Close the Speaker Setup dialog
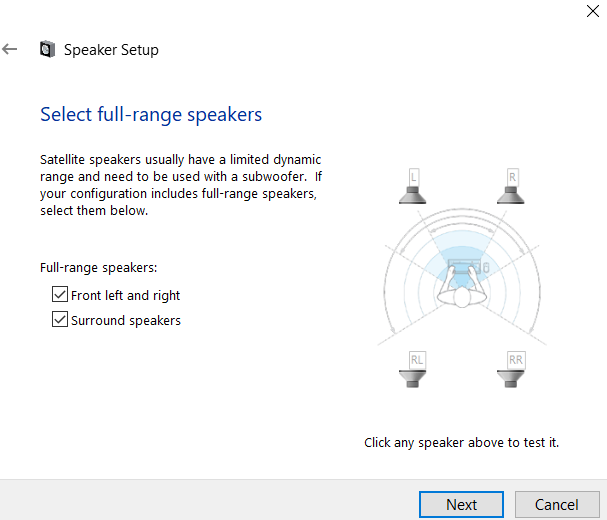 click(593, 11)
